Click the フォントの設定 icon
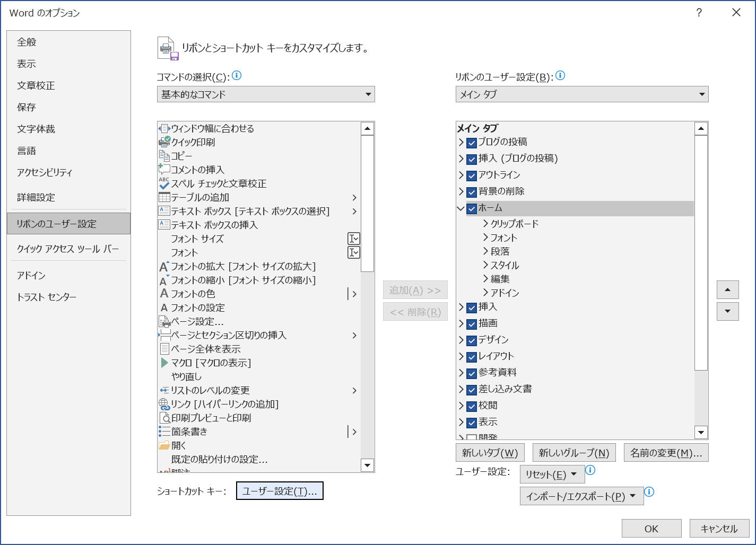Screen dimensions: 756x545 click(x=164, y=307)
